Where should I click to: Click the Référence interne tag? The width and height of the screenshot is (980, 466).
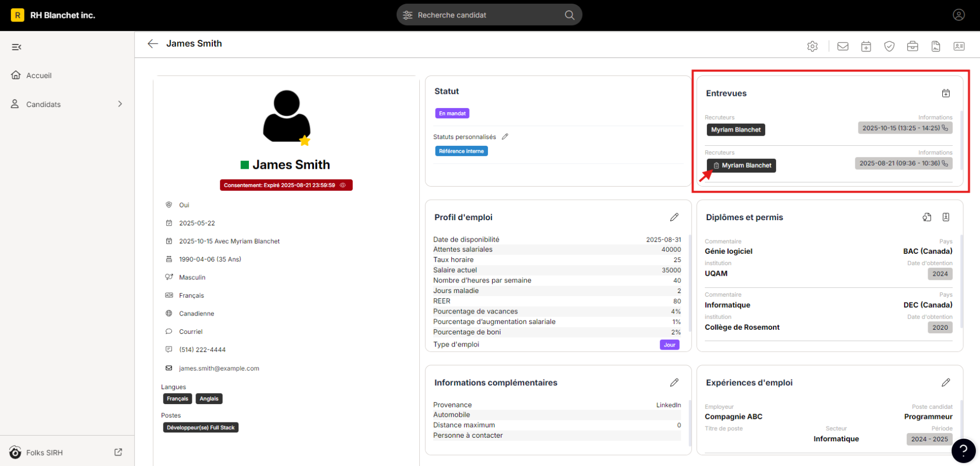[461, 151]
